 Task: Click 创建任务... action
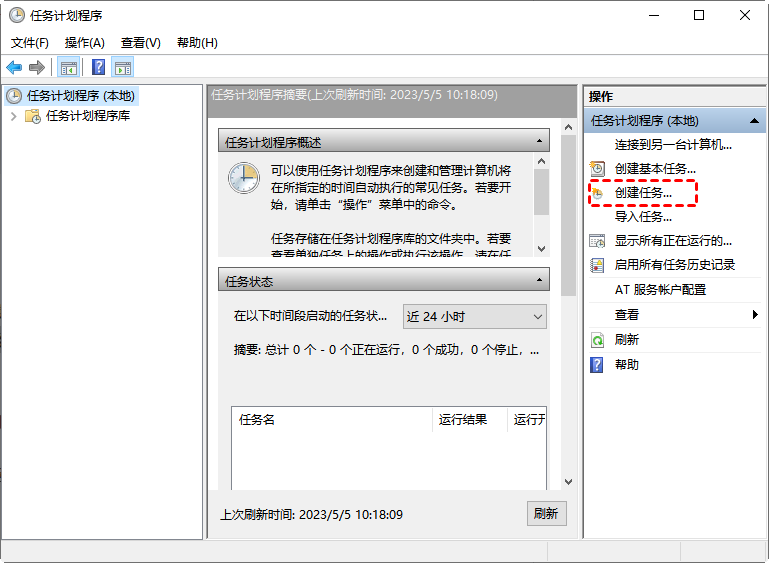click(643, 193)
